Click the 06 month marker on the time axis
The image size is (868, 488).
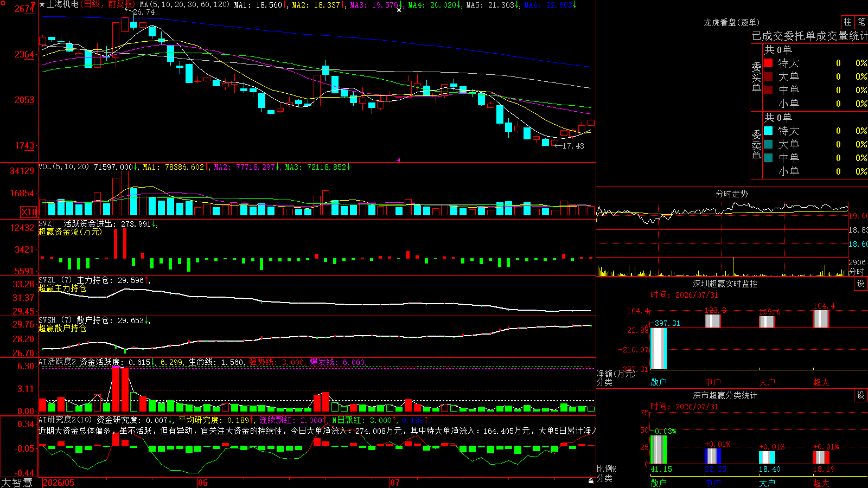[203, 483]
